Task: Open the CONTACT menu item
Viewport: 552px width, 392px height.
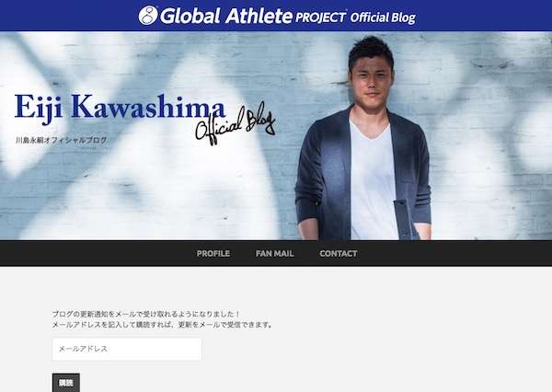Action: tap(339, 254)
